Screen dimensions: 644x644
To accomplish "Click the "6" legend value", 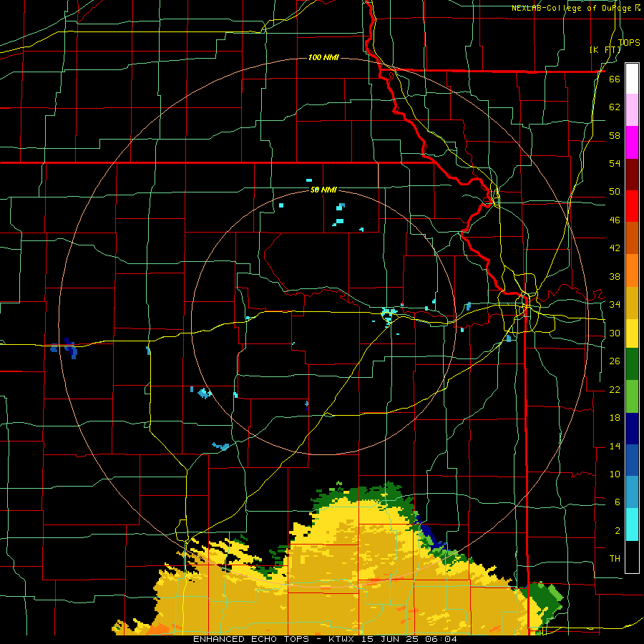I will 618,502.
